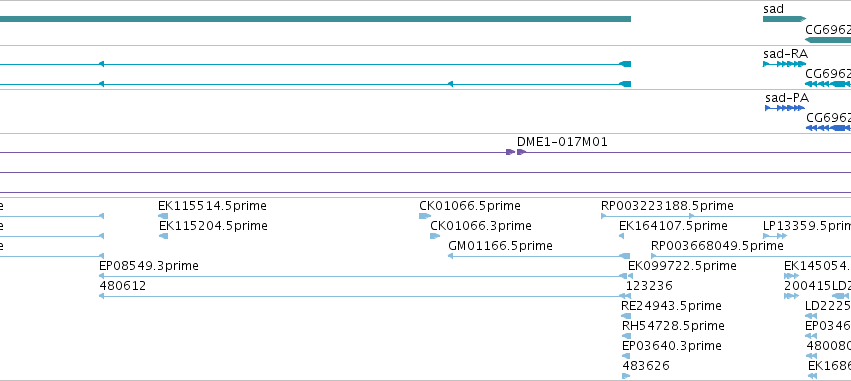The height and width of the screenshot is (381, 851).
Task: Select the GM01166.5prime alignment line
Action: click(x=539, y=256)
